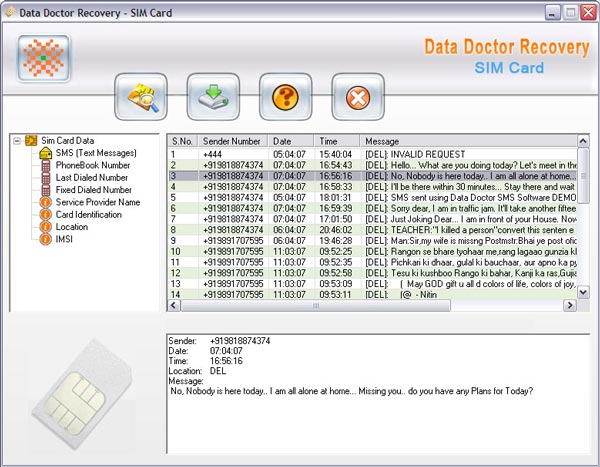
Task: Select Fixed Dialed Number tree item
Action: point(94,190)
